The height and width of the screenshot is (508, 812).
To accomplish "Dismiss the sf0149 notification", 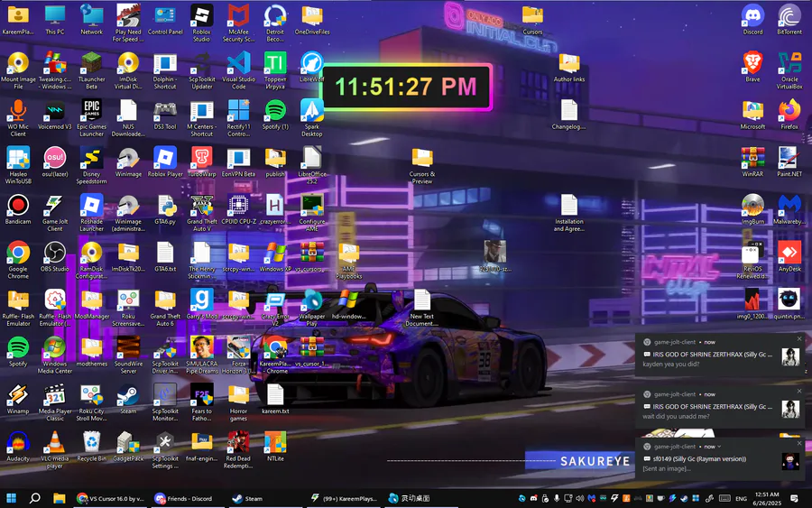I will (799, 443).
